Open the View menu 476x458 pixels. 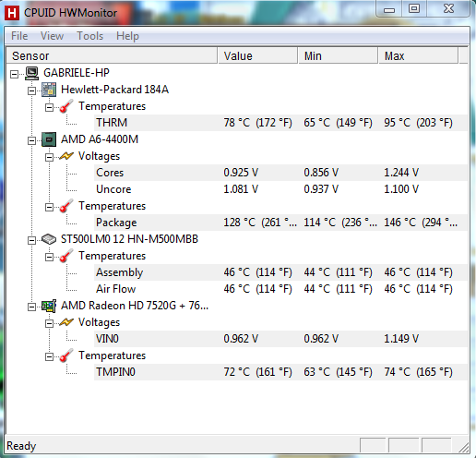coord(52,36)
